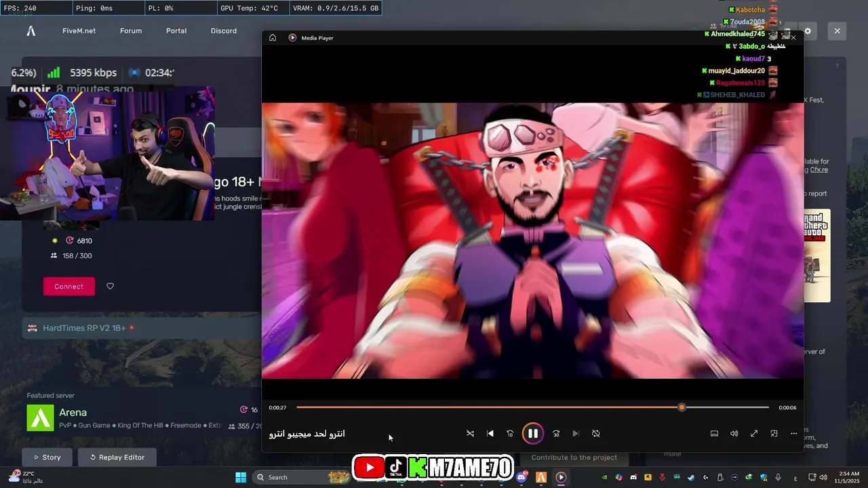The height and width of the screenshot is (488, 868).
Task: Open the weather widget showing 22°C
Action: point(24,477)
